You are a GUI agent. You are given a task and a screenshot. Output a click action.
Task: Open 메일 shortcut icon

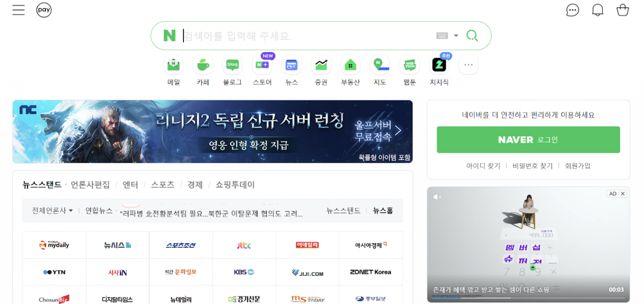click(x=173, y=65)
